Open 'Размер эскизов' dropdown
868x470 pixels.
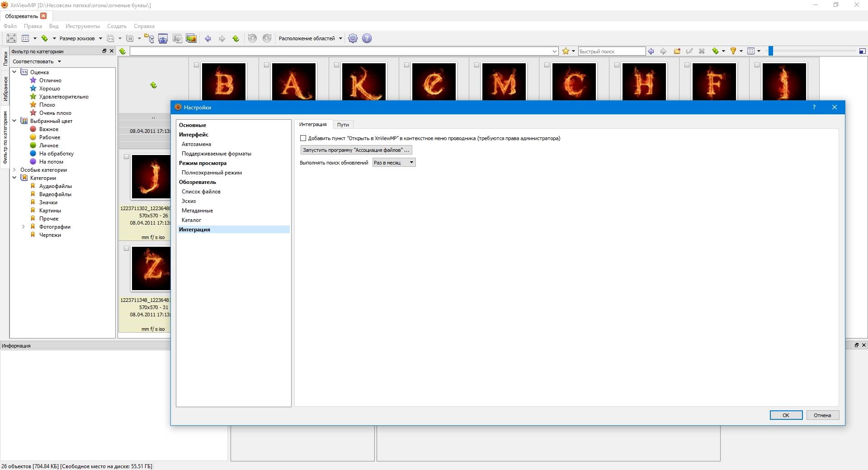click(x=80, y=38)
